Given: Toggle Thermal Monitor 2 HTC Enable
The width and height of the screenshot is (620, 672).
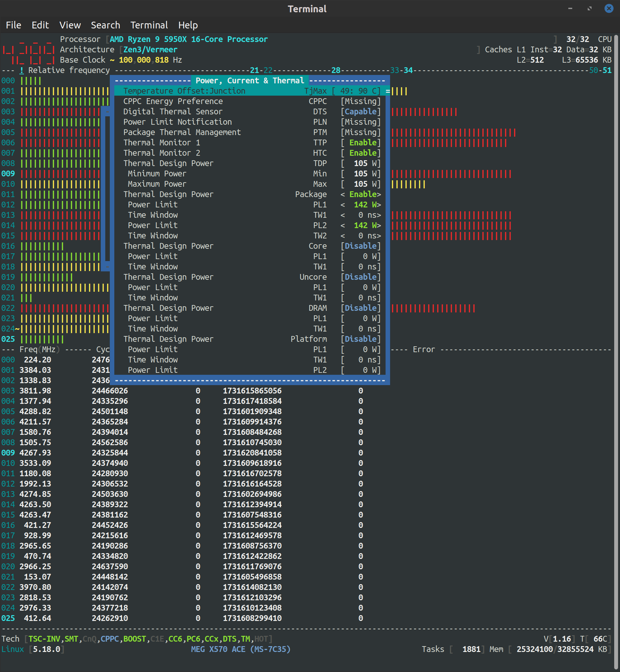Looking at the screenshot, I should tap(361, 153).
